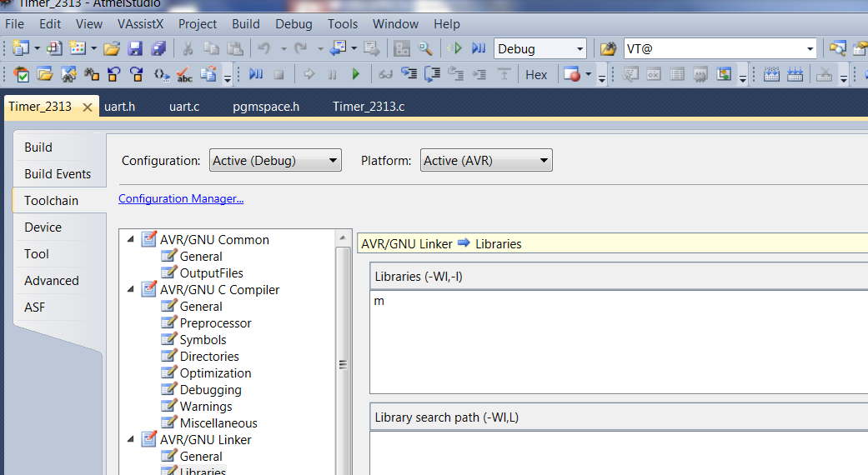Click the Step Over icon
The width and height of the screenshot is (868, 475).
432,74
